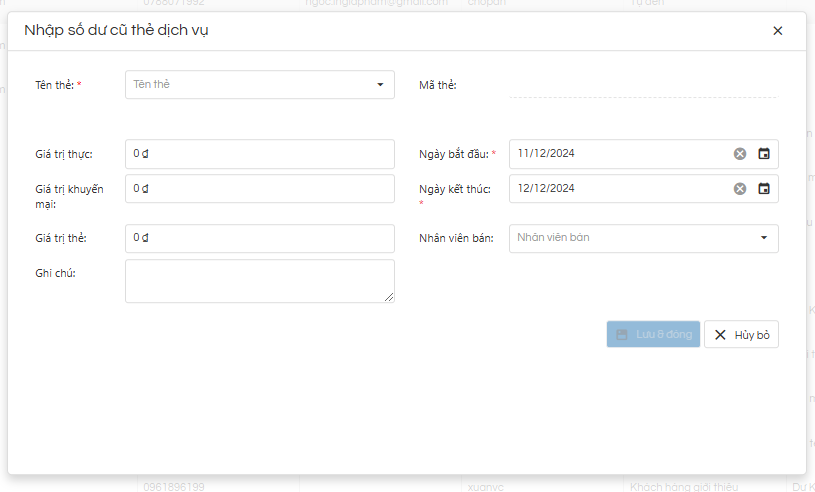This screenshot has width=815, height=492.
Task: Clear the Ngày bắt đầu date value
Action: (x=740, y=154)
